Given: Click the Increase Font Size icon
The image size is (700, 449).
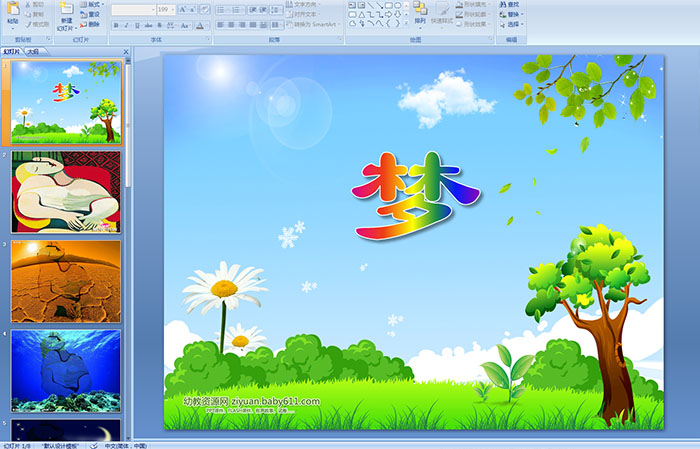Looking at the screenshot, I should (183, 9).
